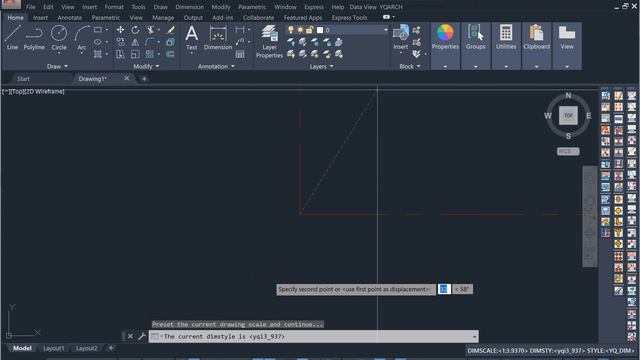Pick the Ellipse draw tool
This screenshot has height=360, width=640.
pos(98,42)
